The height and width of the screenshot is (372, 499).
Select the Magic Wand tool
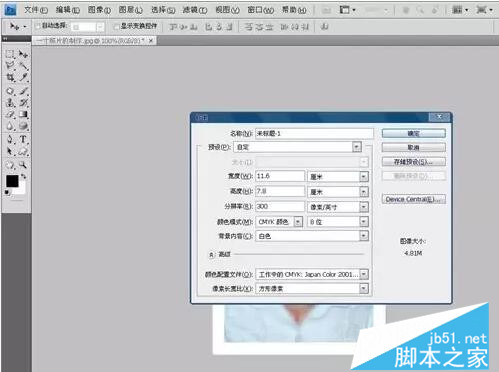pyautogui.click(x=23, y=65)
